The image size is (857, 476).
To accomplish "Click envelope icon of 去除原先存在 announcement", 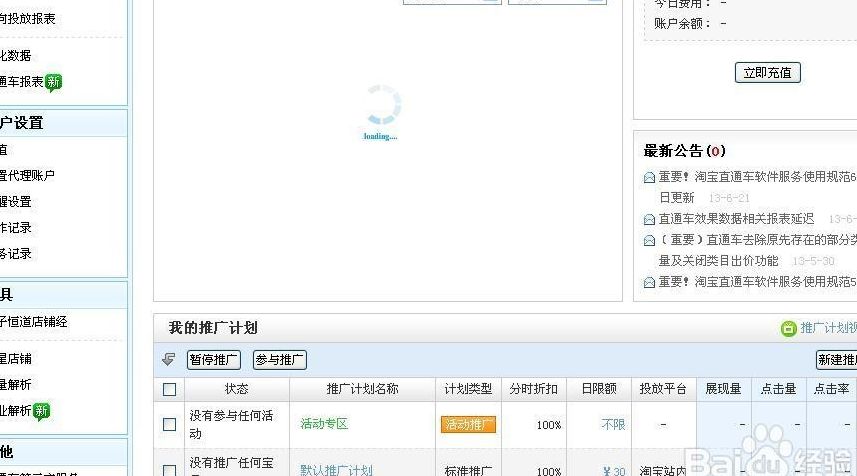I will coord(649,240).
